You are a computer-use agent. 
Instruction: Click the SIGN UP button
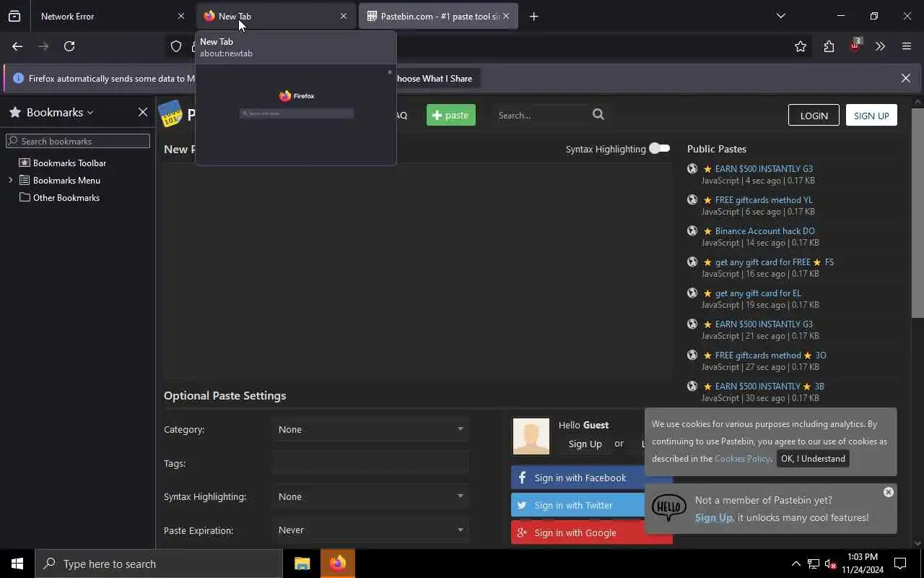pyautogui.click(x=871, y=115)
